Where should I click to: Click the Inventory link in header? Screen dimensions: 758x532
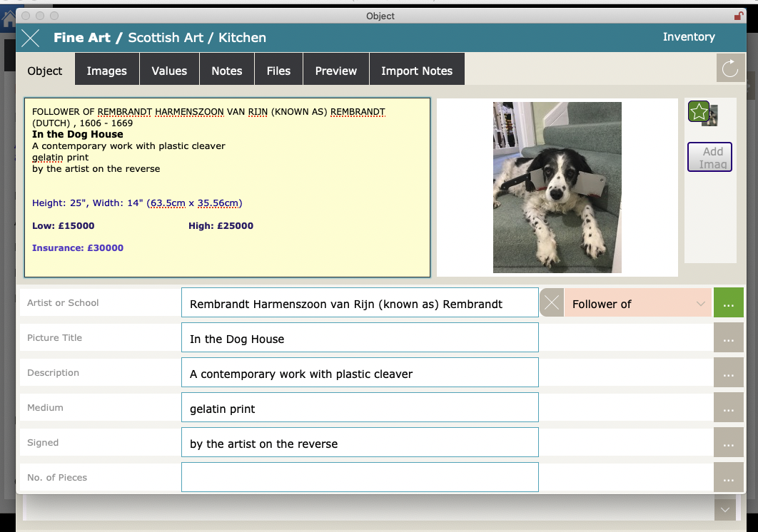[x=688, y=37]
